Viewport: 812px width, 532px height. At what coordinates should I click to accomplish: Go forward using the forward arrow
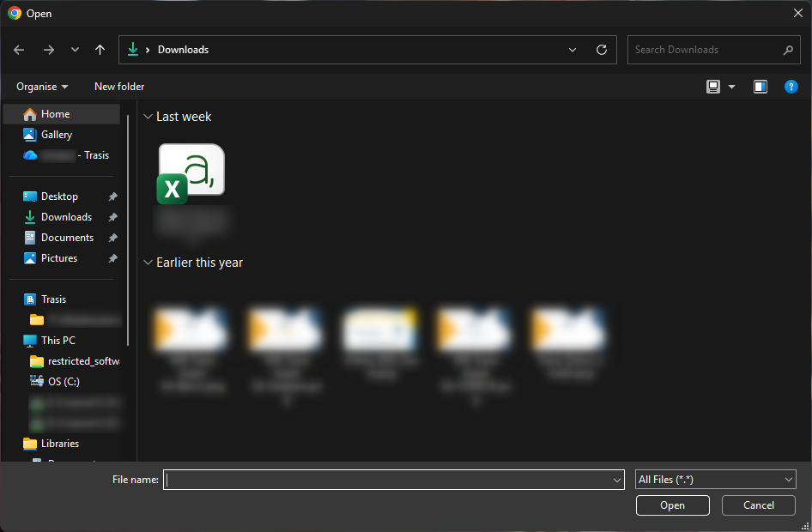(49, 50)
